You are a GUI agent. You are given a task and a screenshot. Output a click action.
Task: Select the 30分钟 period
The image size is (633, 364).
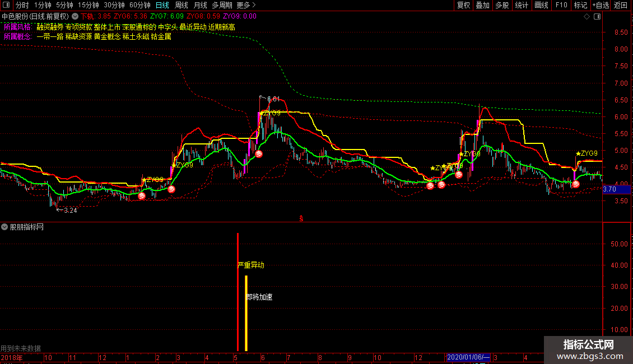[114, 5]
